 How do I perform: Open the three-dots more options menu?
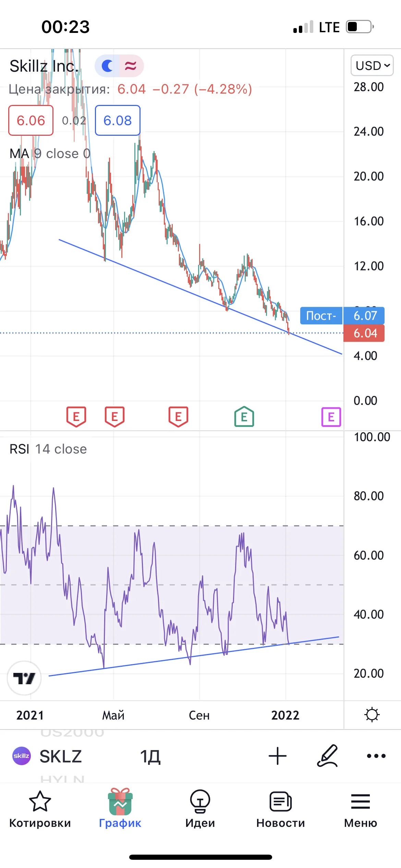tap(376, 756)
